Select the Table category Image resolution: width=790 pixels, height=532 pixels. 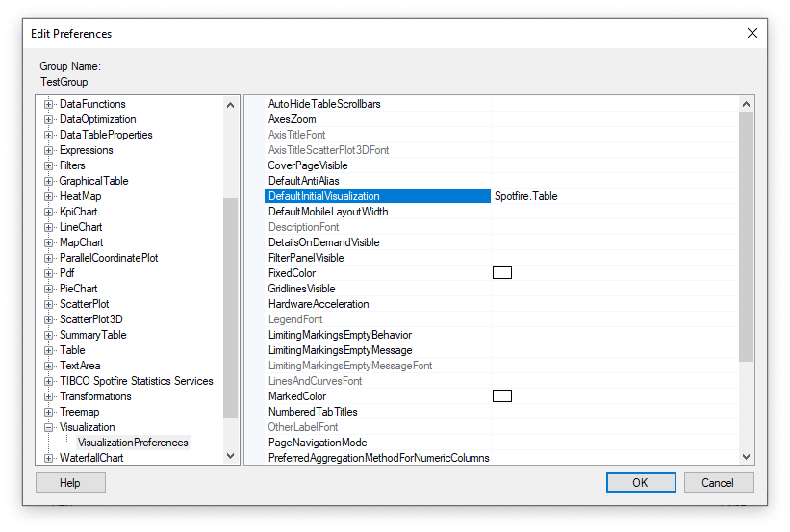tap(72, 350)
